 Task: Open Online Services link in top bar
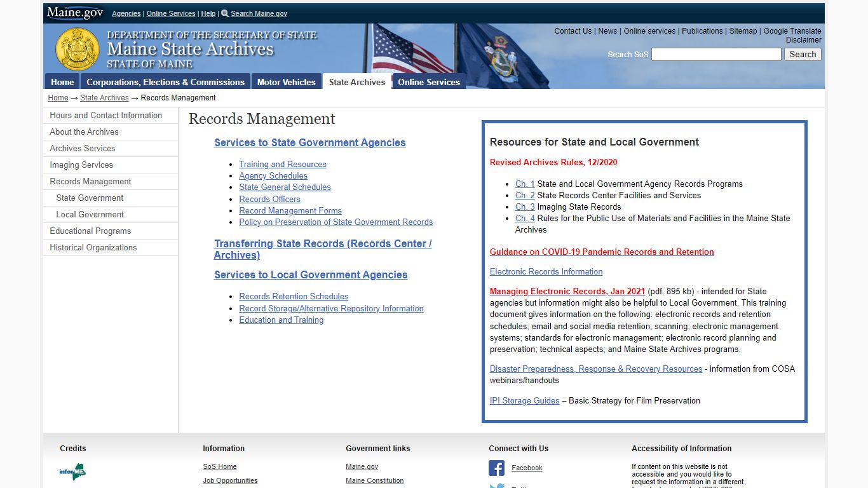171,13
